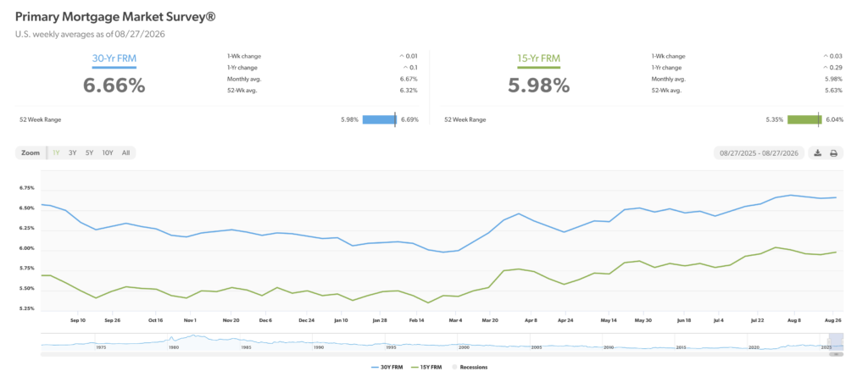868x388 pixels.
Task: Click the 30-Yr 52-Wk avg. 6.32% value
Action: 409,90
